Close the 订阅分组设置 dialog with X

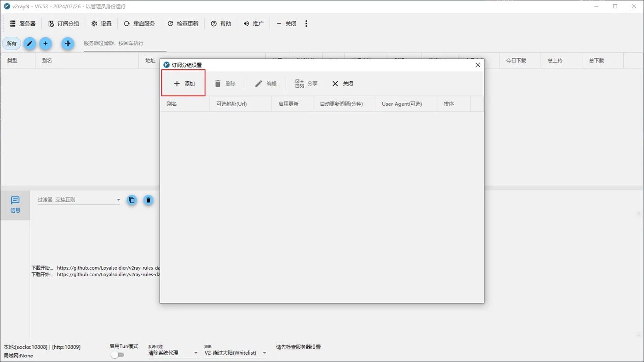coord(477,65)
